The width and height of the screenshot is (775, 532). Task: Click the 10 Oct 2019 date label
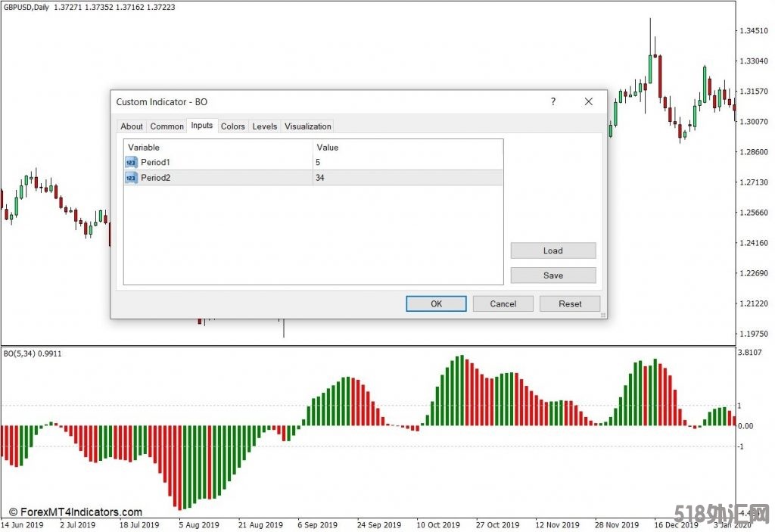(438, 525)
